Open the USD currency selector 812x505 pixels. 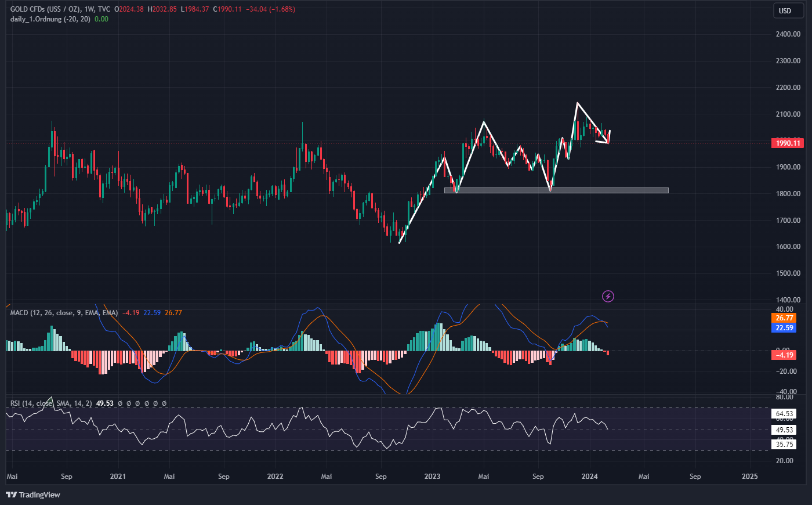point(788,10)
